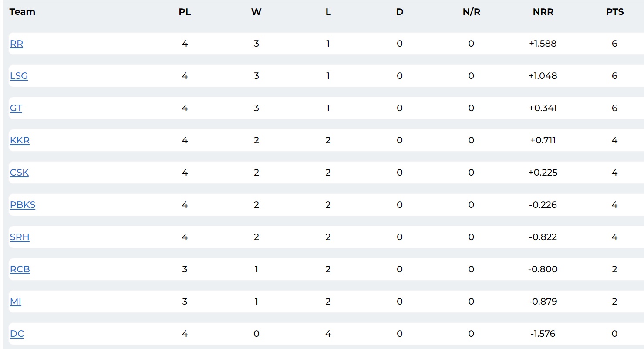This screenshot has height=349, width=644.
Task: Open the RCB team link
Action: point(20,269)
